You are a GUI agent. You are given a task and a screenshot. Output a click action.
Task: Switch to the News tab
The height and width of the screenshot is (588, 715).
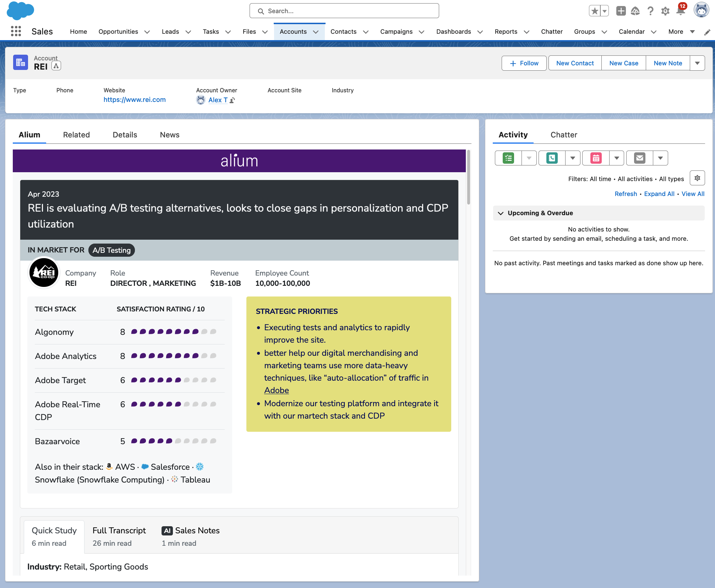click(170, 135)
